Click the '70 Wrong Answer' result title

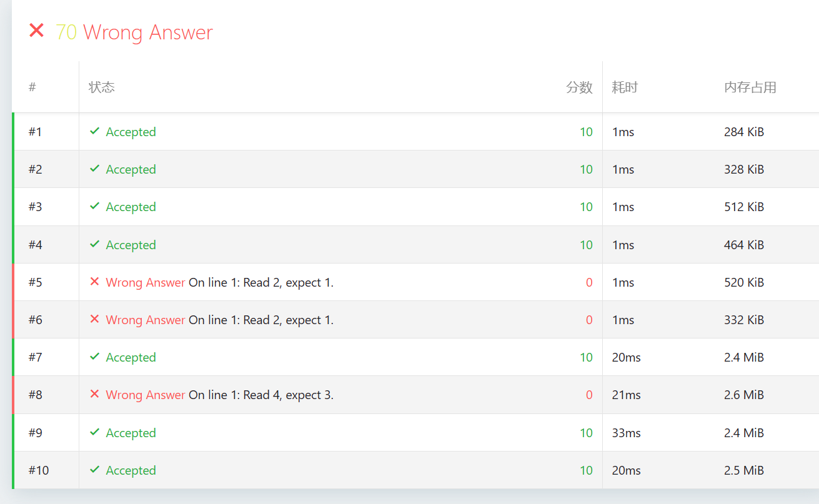coord(134,32)
